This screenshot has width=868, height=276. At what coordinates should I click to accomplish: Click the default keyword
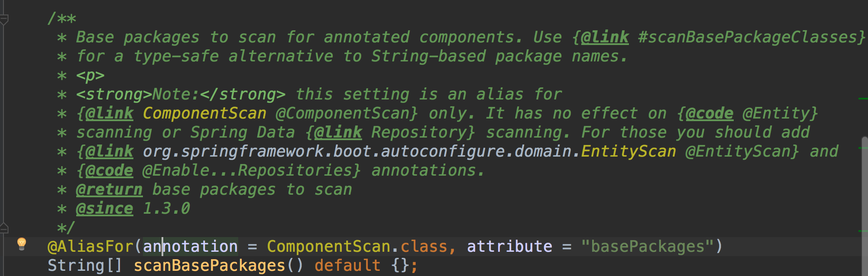[x=347, y=266]
